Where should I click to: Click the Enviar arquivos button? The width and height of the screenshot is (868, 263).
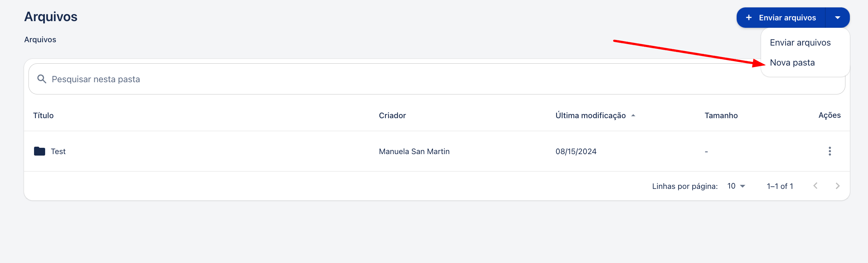click(x=781, y=17)
